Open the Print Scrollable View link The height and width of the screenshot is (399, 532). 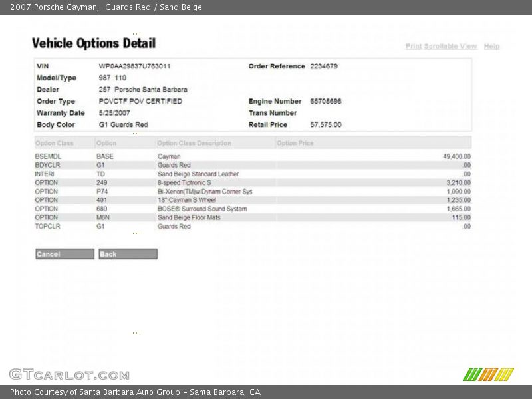[x=441, y=46]
